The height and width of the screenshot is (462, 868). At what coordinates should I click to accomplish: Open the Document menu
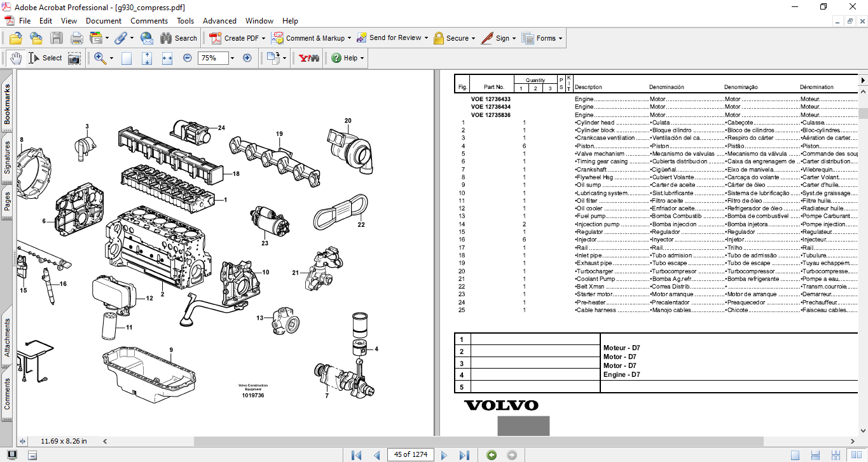[x=104, y=21]
